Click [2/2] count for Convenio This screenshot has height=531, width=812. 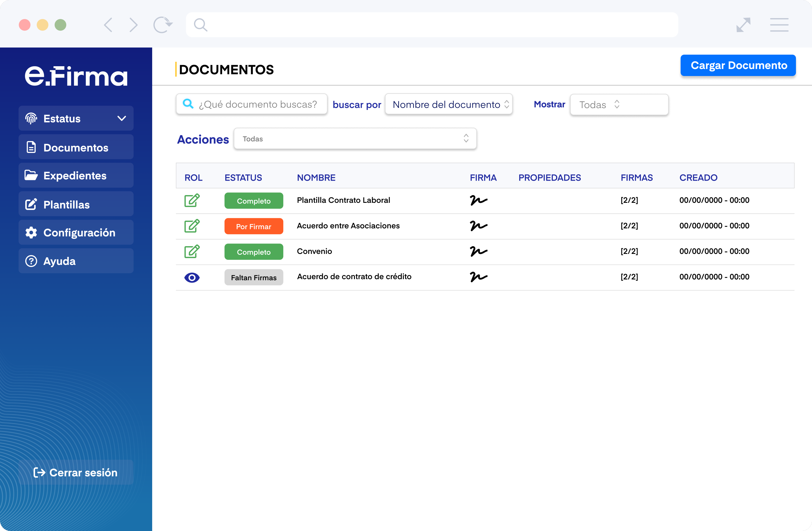(x=630, y=251)
